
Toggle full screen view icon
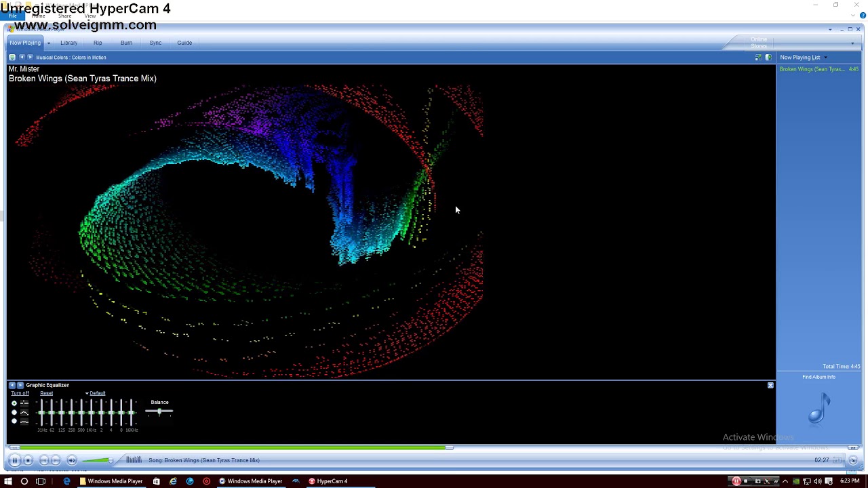[x=758, y=58]
